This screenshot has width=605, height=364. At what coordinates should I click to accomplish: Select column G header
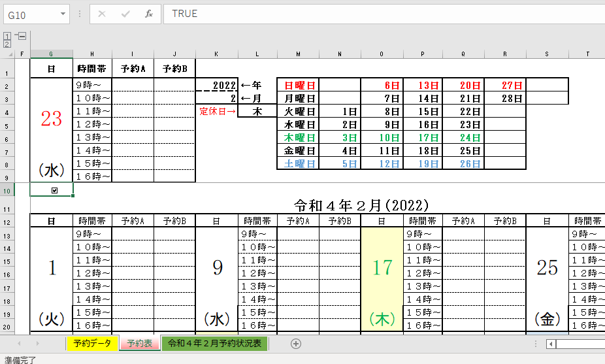[52, 54]
